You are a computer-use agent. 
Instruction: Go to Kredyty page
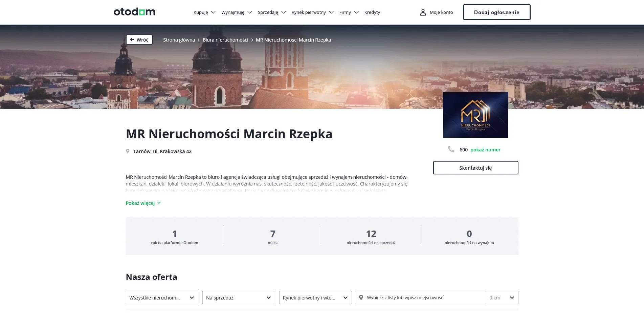[372, 12]
